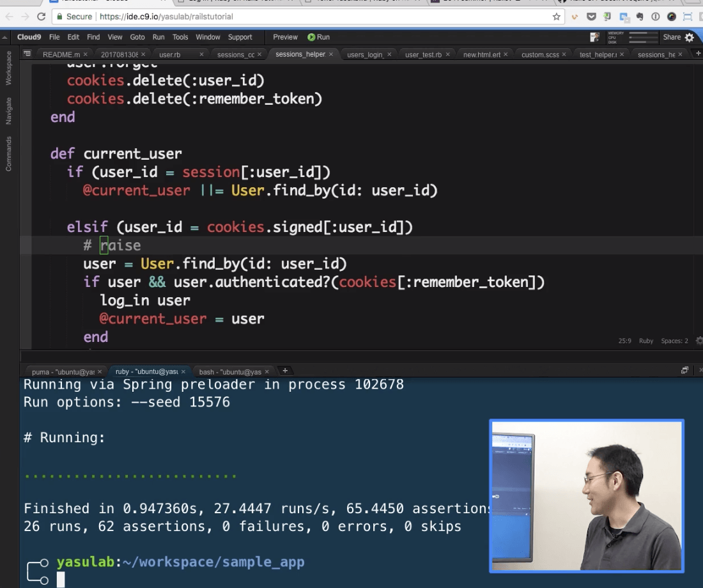Bookmark this page with the star icon

(x=557, y=17)
